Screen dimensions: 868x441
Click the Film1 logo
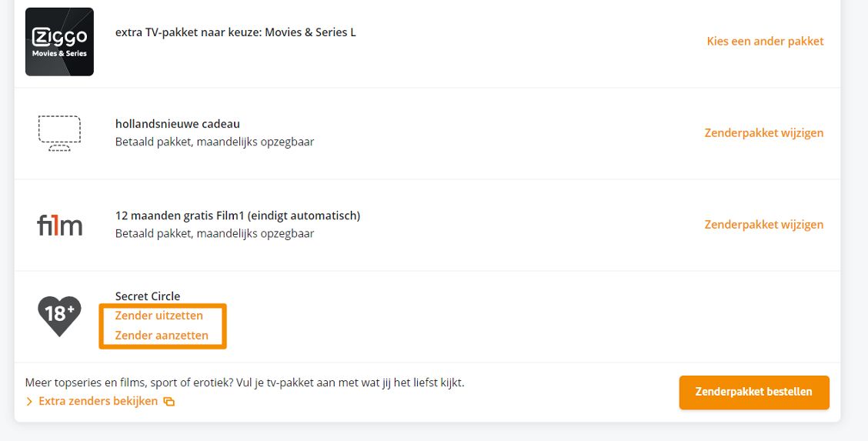59,225
